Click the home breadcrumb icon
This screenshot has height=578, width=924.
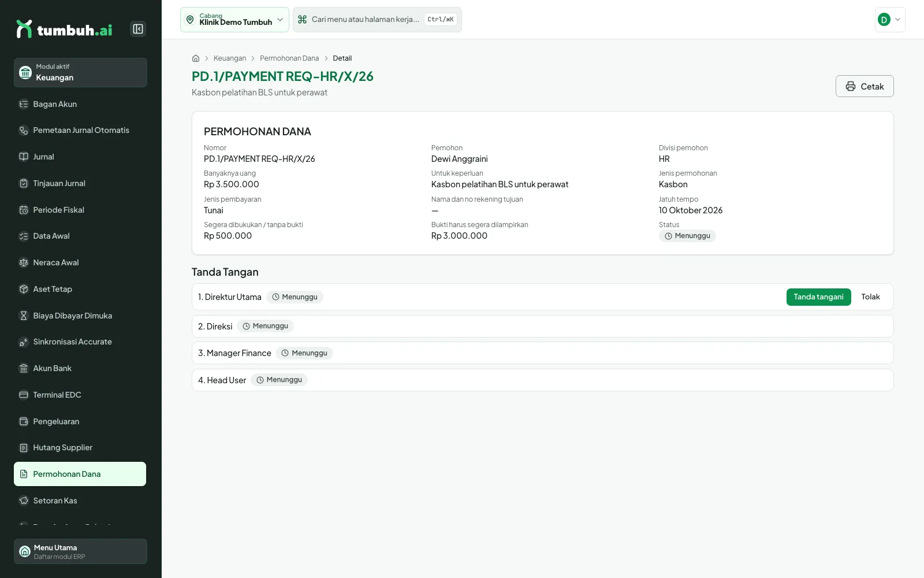[x=196, y=58]
